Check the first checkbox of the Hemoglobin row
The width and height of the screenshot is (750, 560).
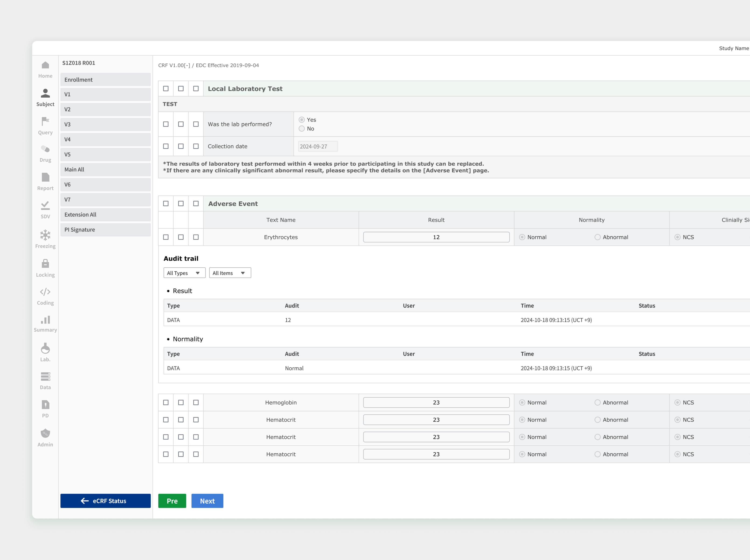[166, 403]
